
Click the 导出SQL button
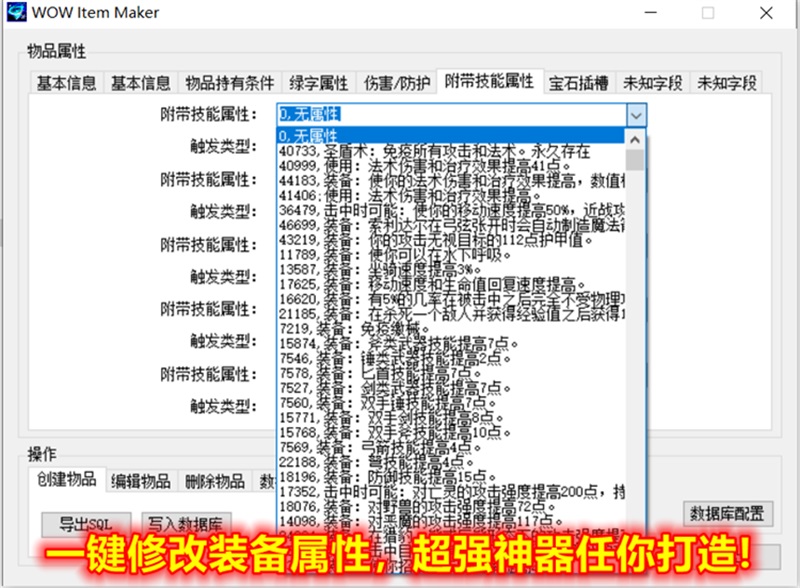click(86, 524)
